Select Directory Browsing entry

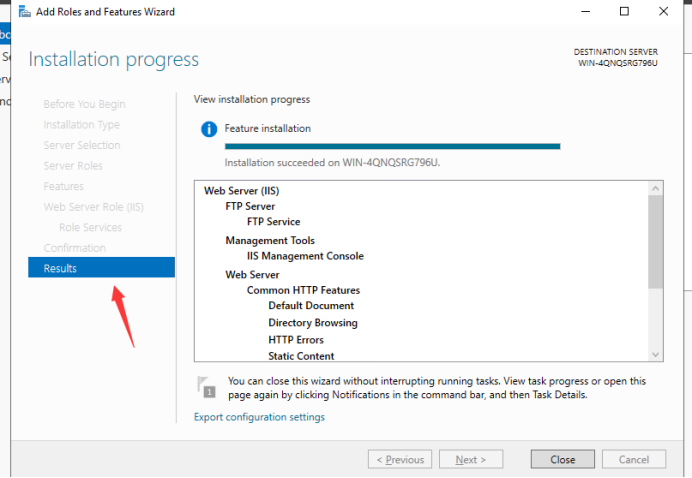click(x=313, y=323)
